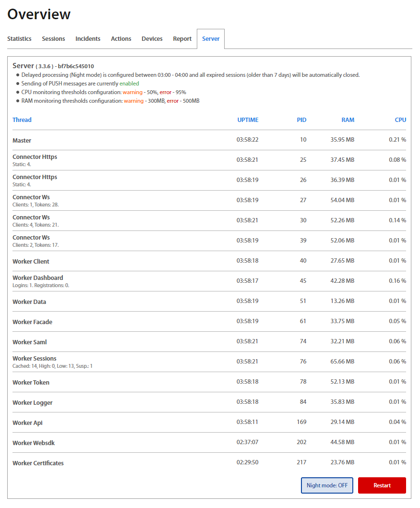Sort by the Thread column header
Viewport: 420px width, 508px height.
click(x=22, y=120)
